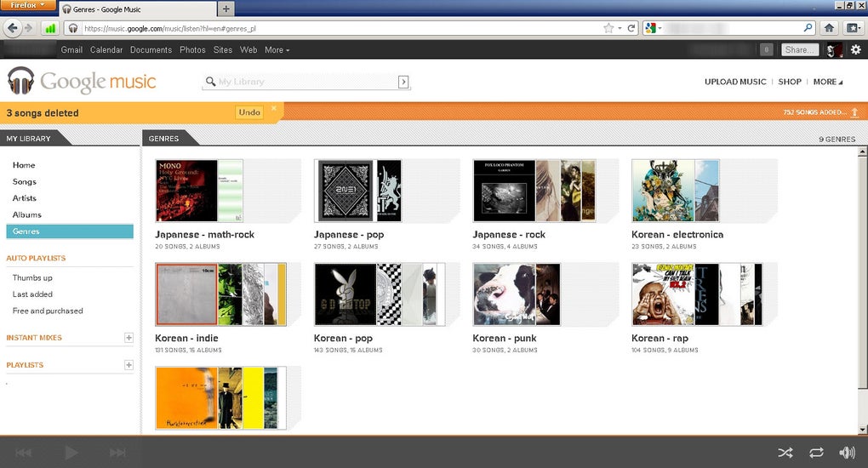Toggle repeat mode
868x468 pixels.
(x=816, y=453)
